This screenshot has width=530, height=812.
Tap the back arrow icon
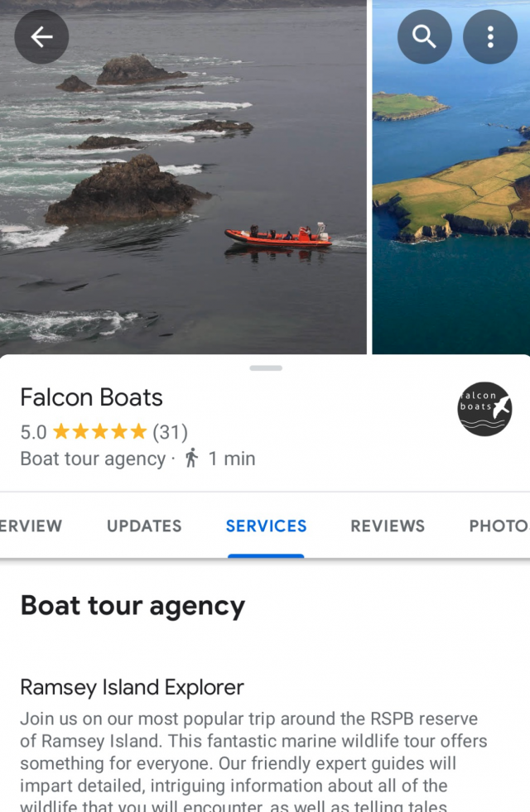tap(41, 37)
